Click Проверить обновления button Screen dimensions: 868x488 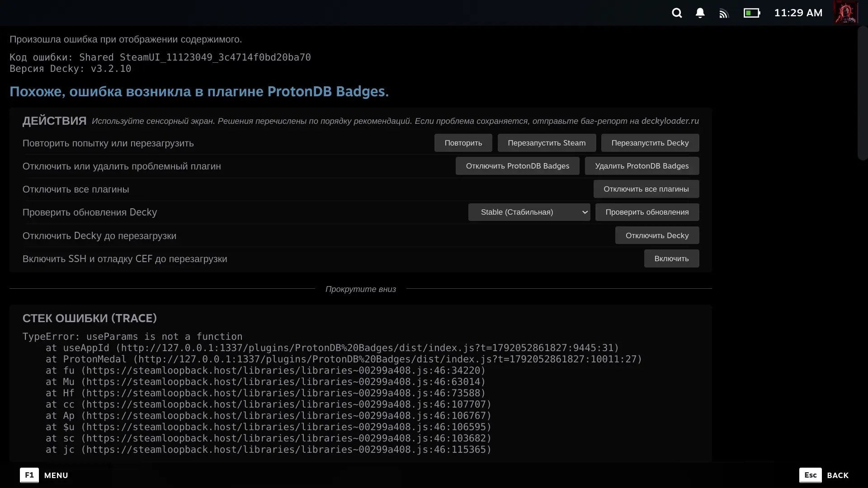pyautogui.click(x=647, y=212)
